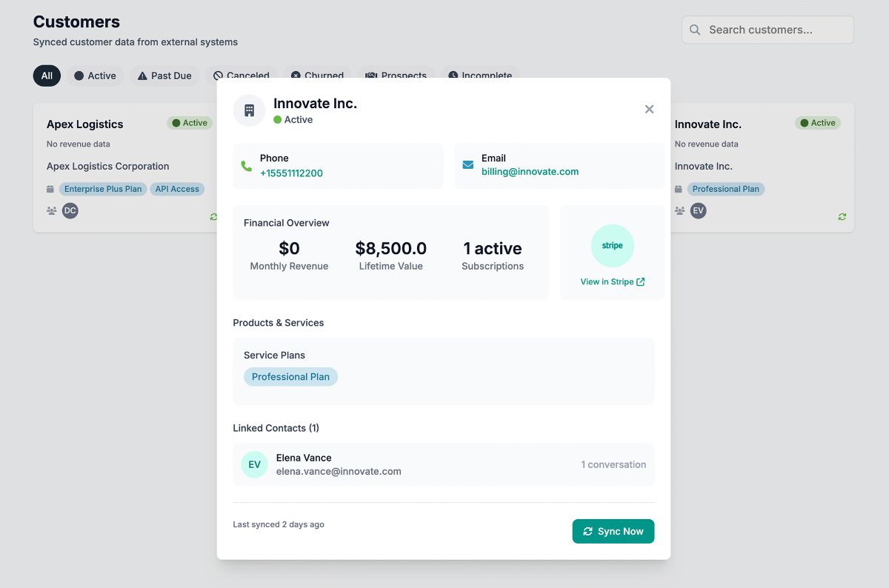Click the blue email envelope icon
This screenshot has width=889, height=588.
click(x=468, y=165)
